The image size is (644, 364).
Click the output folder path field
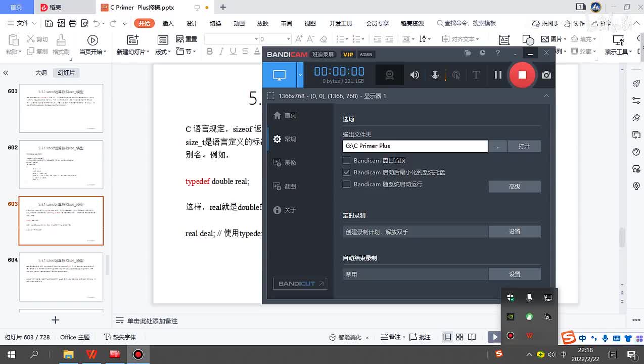pyautogui.click(x=415, y=146)
